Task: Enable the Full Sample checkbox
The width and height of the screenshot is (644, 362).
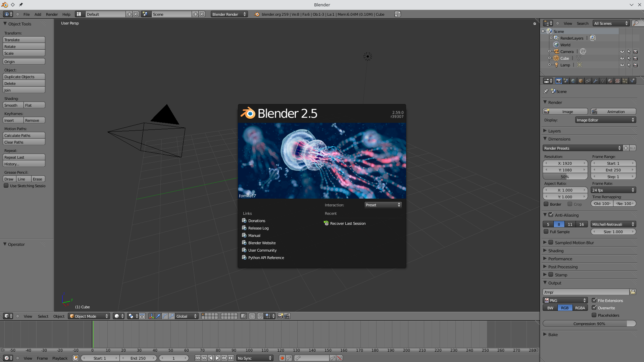Action: (546, 231)
